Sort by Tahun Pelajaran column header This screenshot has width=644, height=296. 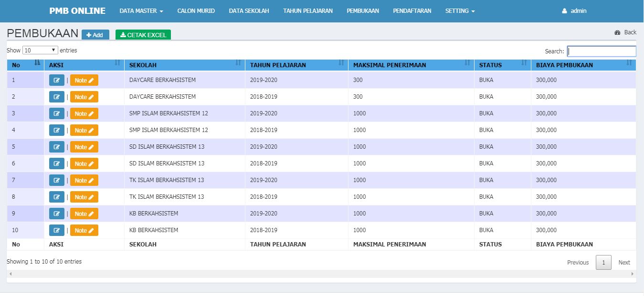[296, 65]
